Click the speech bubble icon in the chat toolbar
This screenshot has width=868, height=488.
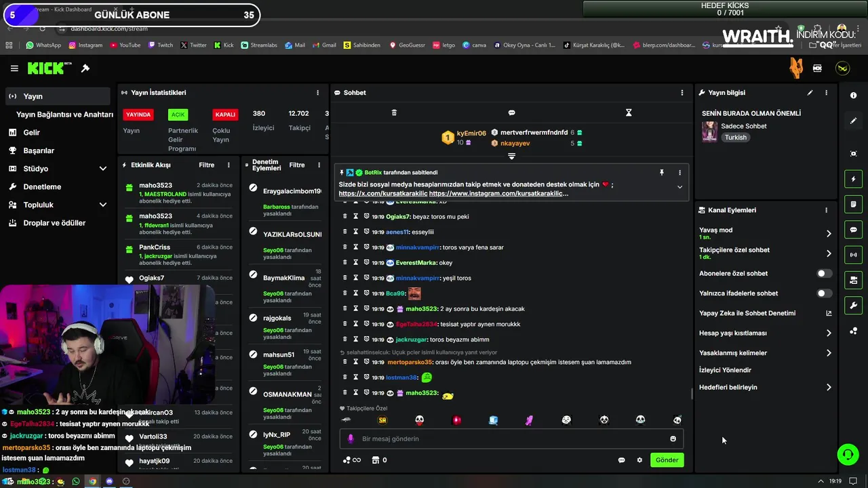pos(511,113)
